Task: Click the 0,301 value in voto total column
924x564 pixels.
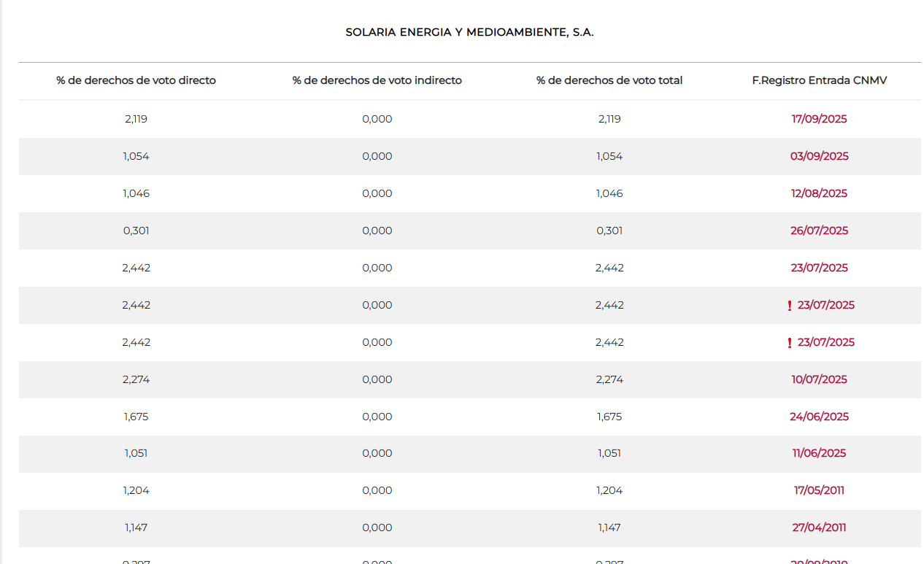Action: tap(609, 231)
